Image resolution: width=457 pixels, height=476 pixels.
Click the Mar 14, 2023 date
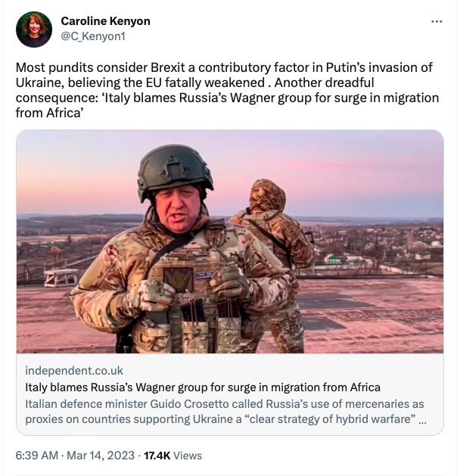(x=101, y=456)
